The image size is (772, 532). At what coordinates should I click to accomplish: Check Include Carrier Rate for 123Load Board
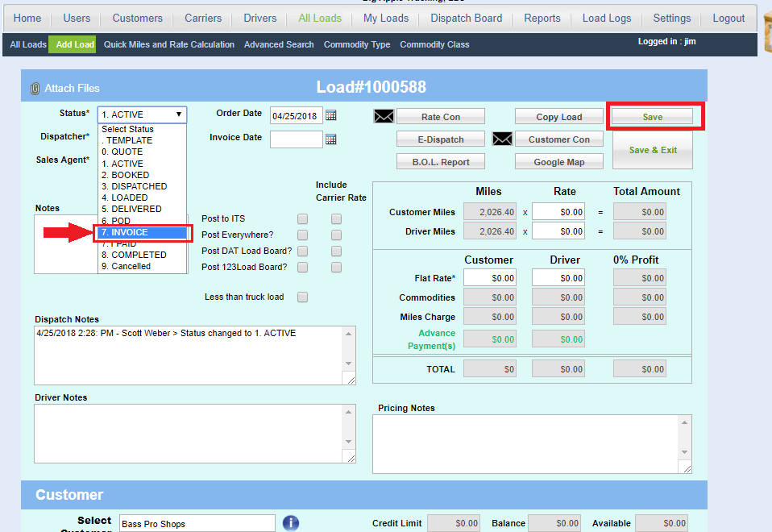point(336,267)
